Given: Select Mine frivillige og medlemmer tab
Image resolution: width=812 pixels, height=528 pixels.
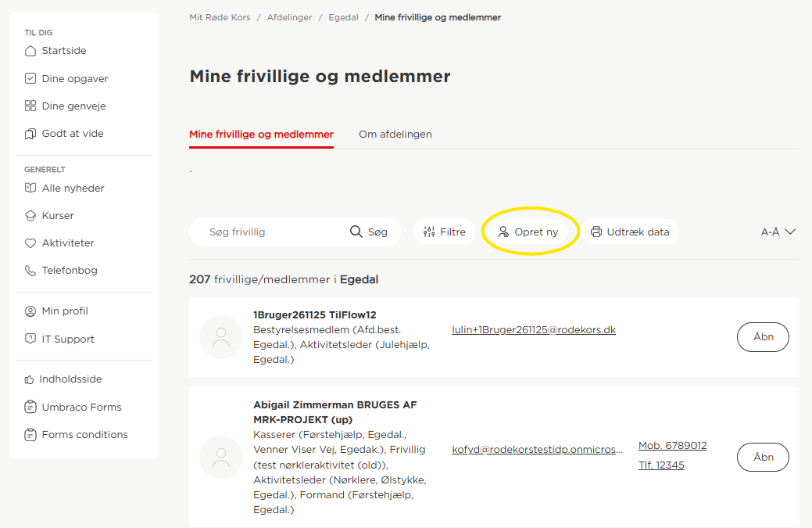Looking at the screenshot, I should 261,135.
